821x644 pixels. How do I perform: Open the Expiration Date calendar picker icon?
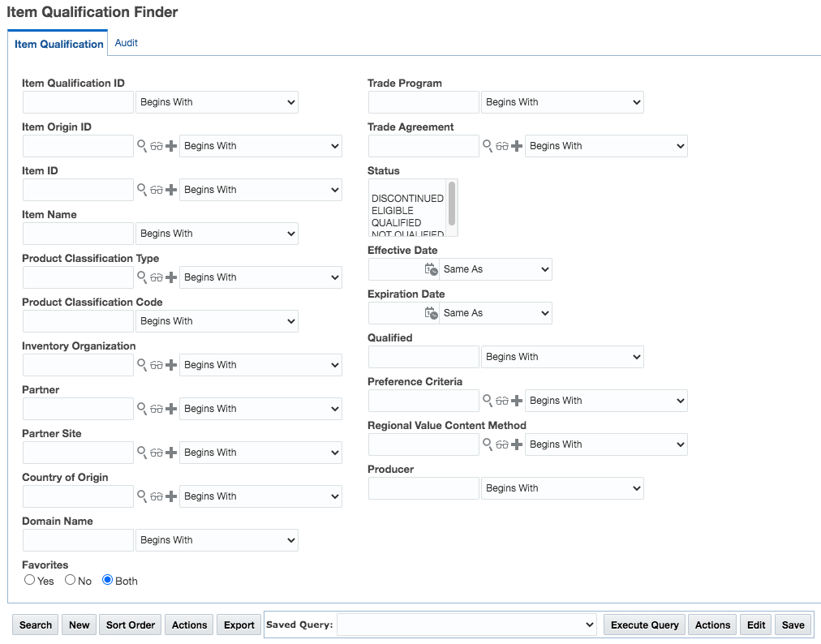point(431,313)
